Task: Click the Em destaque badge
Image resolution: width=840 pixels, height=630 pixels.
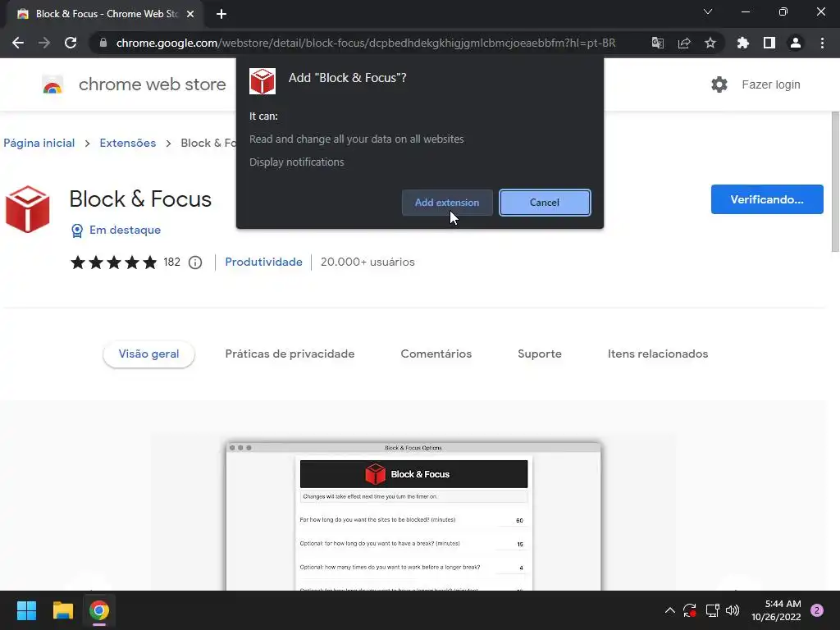Action: [116, 230]
